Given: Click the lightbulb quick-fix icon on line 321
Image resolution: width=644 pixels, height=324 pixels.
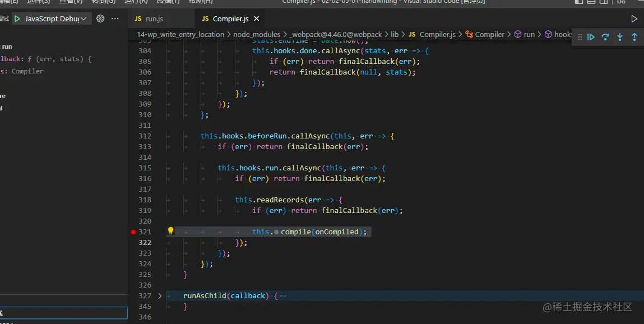Looking at the screenshot, I should [x=171, y=232].
